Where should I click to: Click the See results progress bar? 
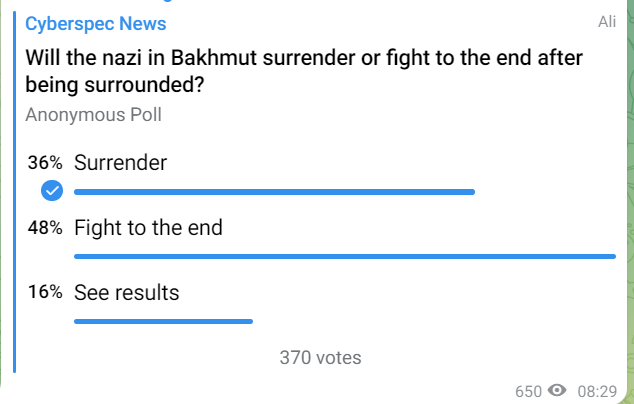click(163, 321)
